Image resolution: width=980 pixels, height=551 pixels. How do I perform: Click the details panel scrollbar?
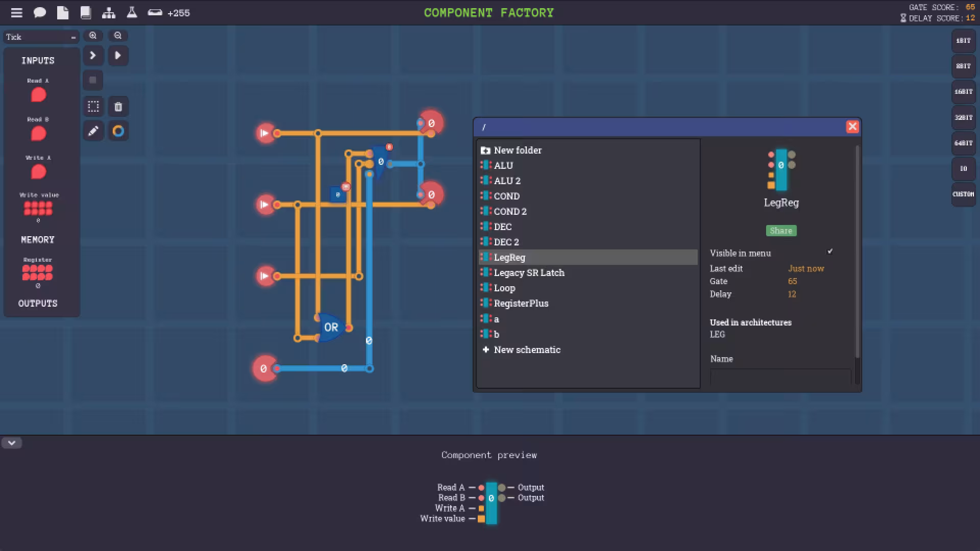857,252
